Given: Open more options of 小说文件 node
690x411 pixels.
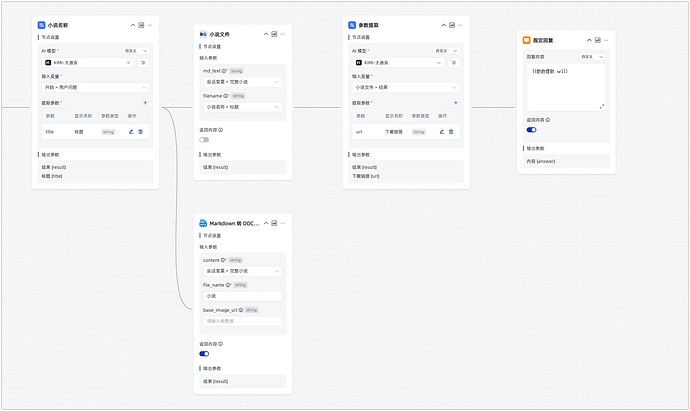Looking at the screenshot, I should coord(283,34).
